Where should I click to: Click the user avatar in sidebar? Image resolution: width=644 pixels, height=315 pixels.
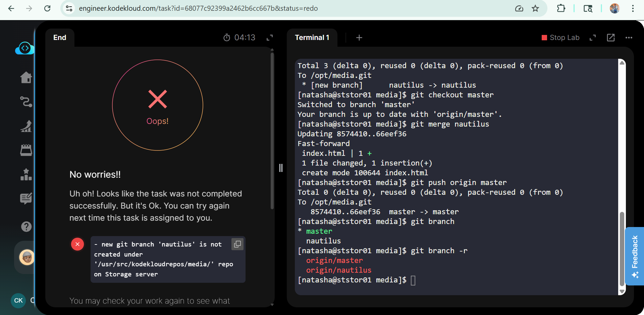(27, 258)
